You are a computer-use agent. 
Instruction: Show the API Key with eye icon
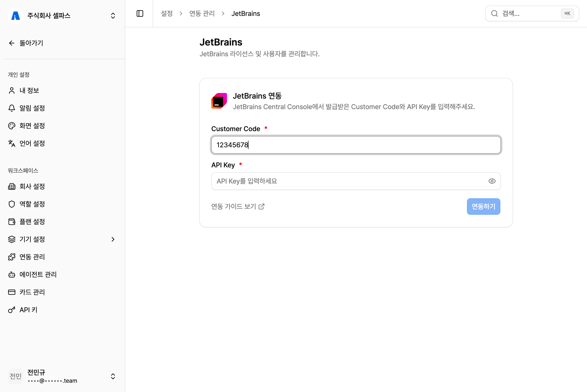492,181
